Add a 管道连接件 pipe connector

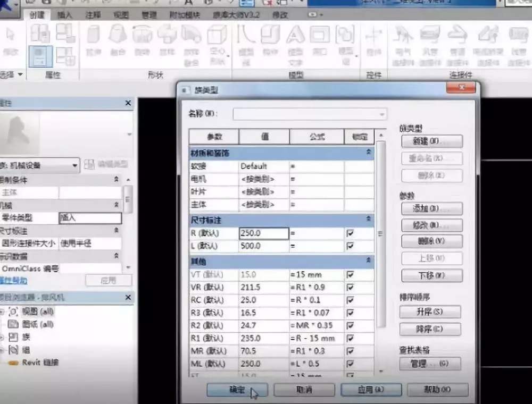[x=457, y=46]
